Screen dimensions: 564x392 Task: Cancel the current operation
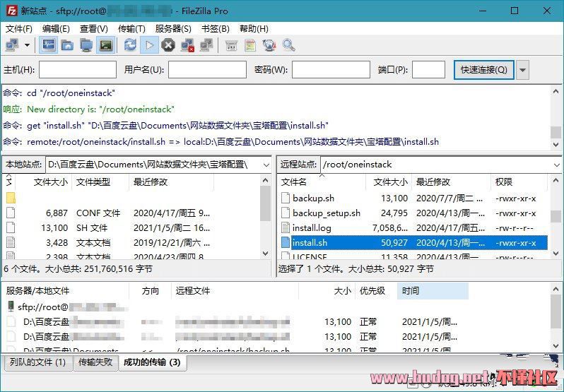168,46
